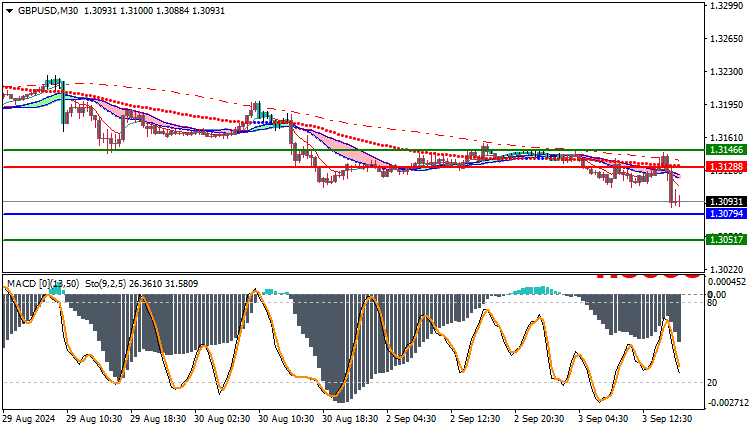Select the stochastic 80 level label
Image resolution: width=750 pixels, height=430 pixels.
click(x=712, y=302)
